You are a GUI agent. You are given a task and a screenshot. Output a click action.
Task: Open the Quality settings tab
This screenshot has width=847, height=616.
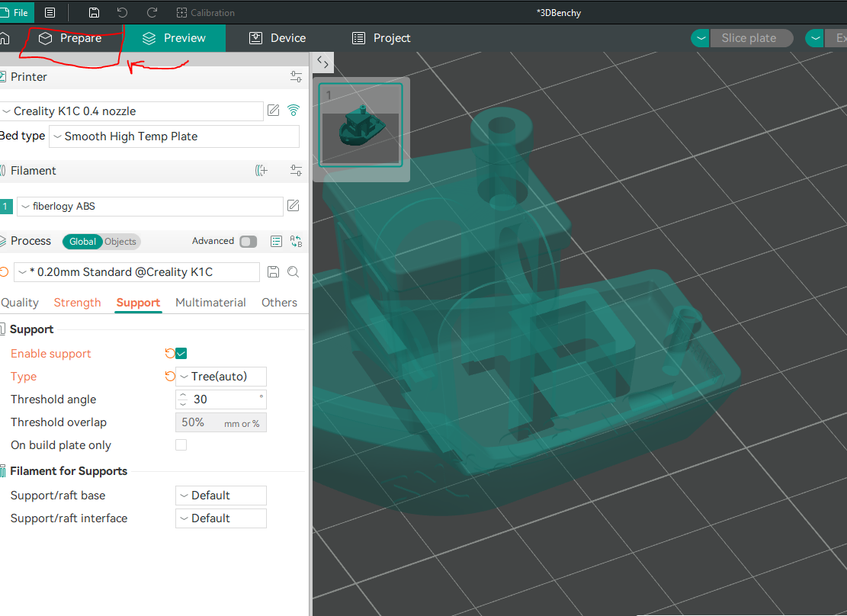[x=20, y=303]
